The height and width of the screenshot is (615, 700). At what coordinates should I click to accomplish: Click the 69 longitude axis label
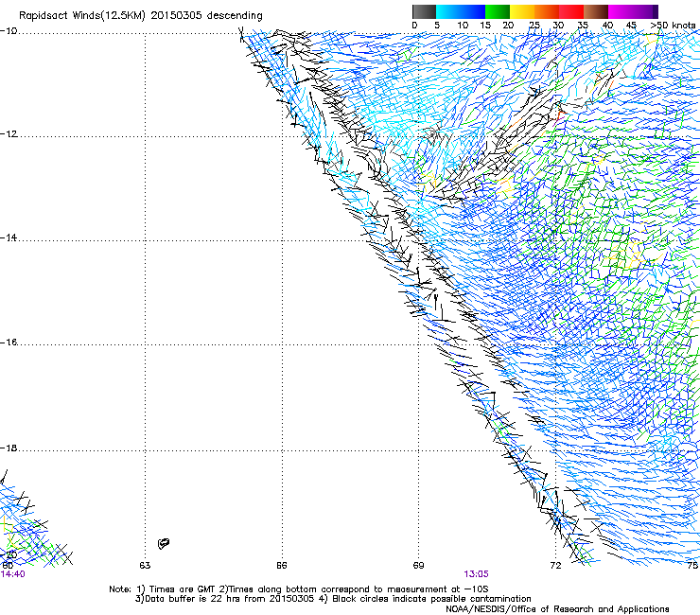click(418, 566)
